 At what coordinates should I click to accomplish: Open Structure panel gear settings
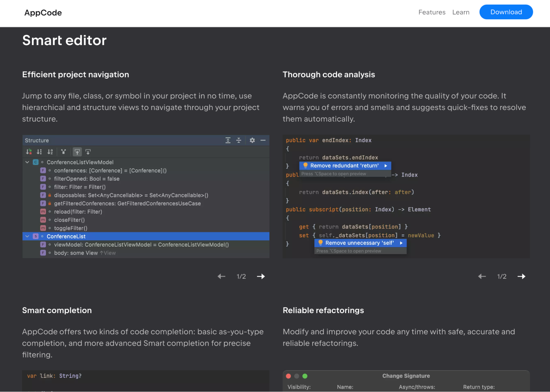coord(252,140)
